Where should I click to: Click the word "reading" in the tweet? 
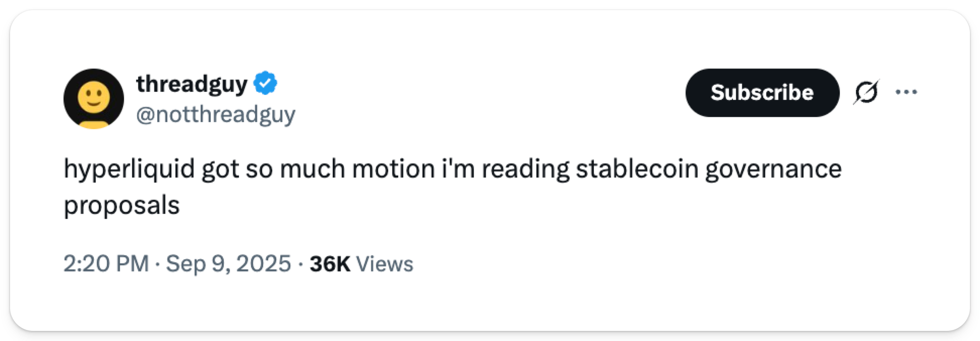coord(525,169)
